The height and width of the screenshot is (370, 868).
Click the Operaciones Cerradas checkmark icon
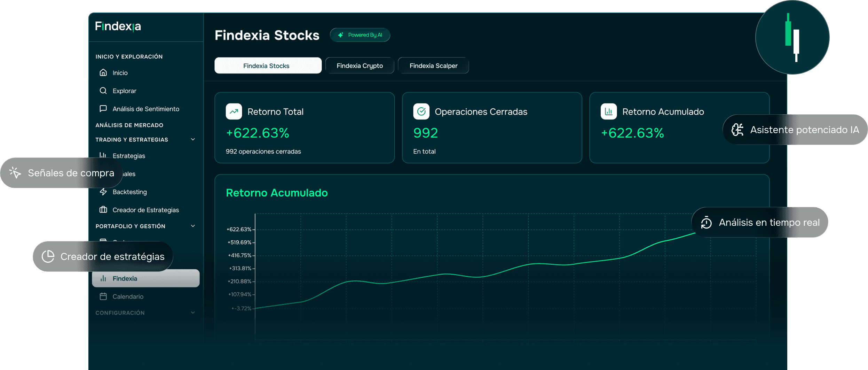point(421,111)
